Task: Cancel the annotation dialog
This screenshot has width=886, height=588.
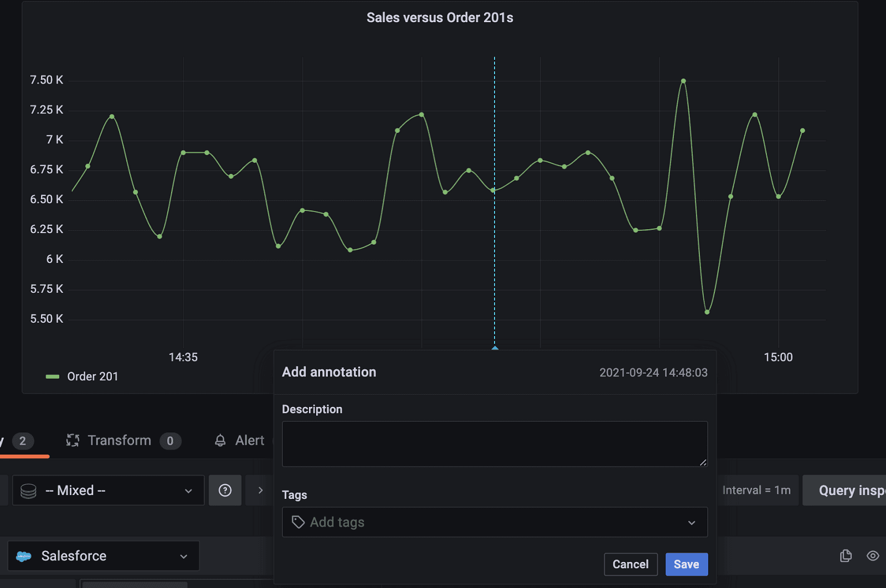Action: tap(630, 564)
